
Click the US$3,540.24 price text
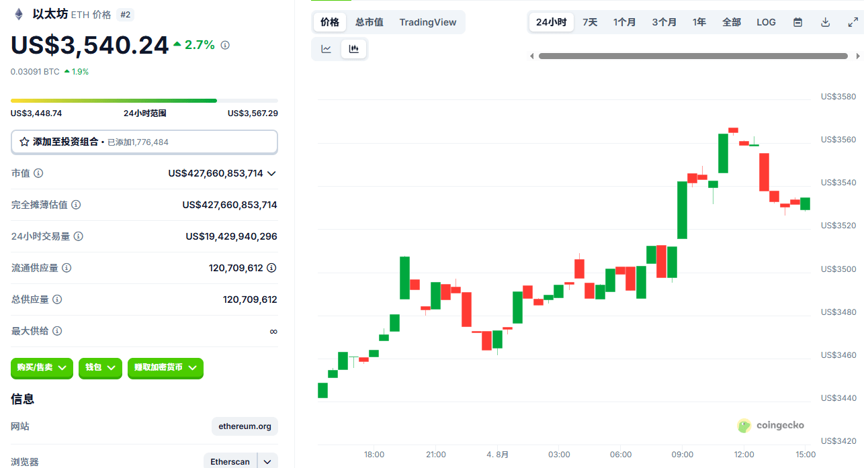pos(90,46)
